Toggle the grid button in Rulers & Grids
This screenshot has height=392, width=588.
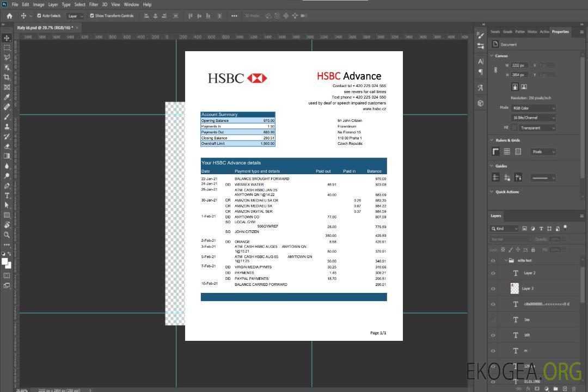point(507,151)
